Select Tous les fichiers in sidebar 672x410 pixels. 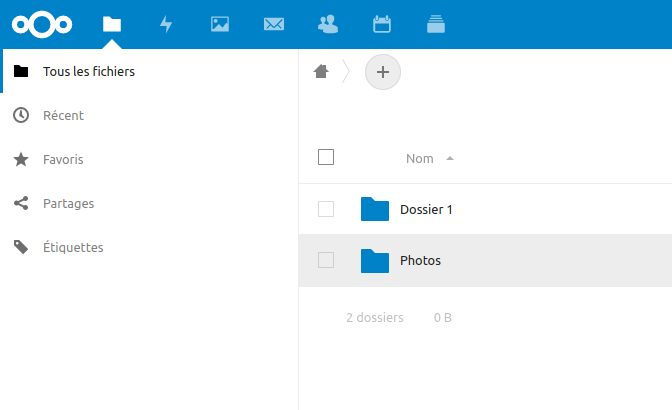point(88,72)
